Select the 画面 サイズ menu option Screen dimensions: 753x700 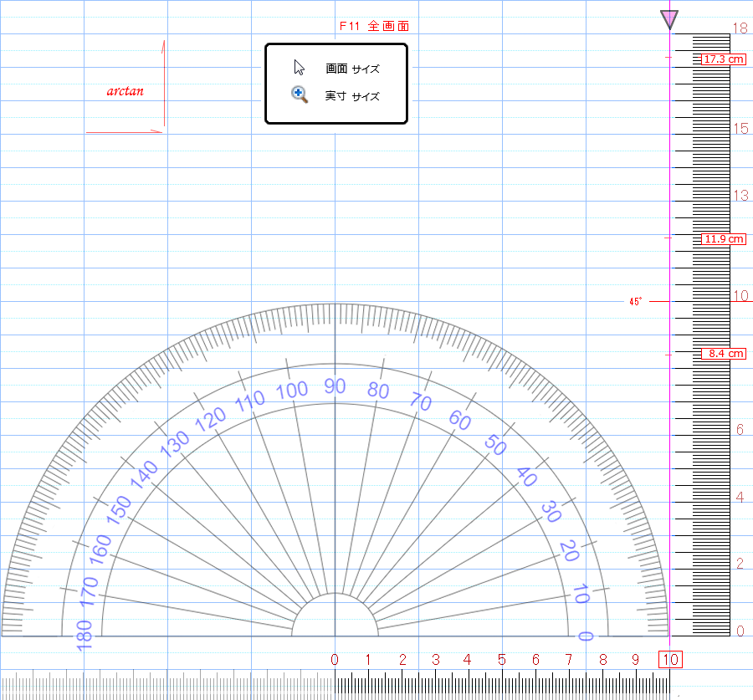pyautogui.click(x=352, y=69)
